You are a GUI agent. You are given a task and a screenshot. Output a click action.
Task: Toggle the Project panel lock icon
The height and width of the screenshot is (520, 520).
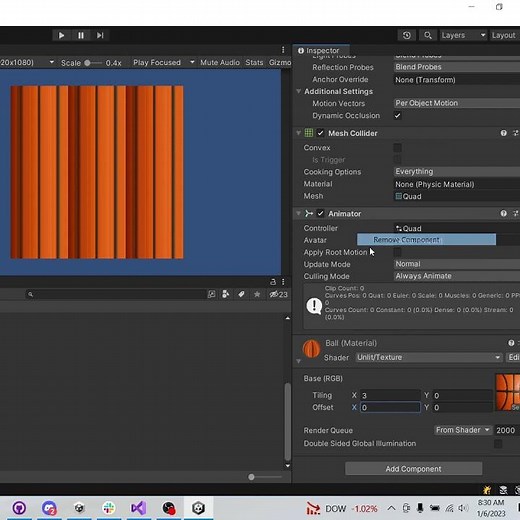[273, 282]
